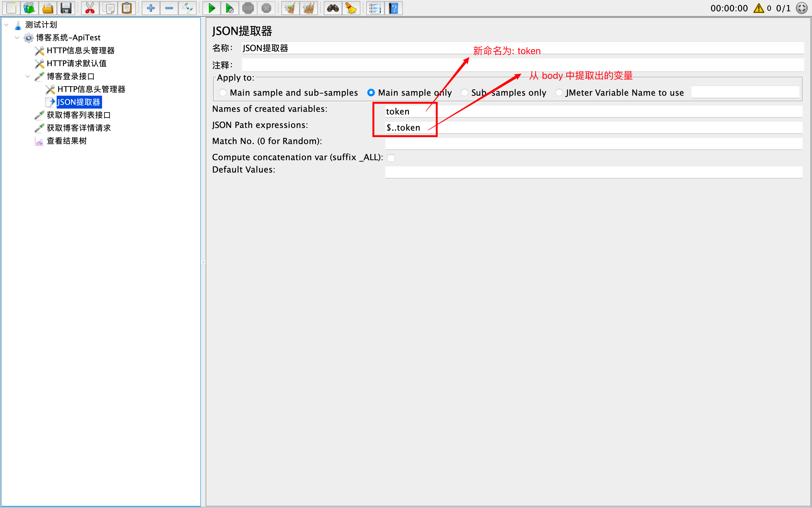Click the New test plan icon

pos(11,8)
